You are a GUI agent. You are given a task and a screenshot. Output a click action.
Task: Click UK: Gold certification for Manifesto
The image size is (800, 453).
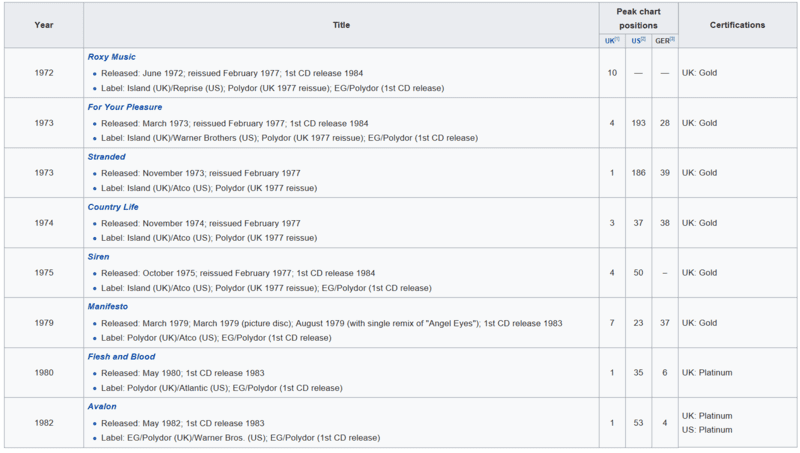(699, 323)
